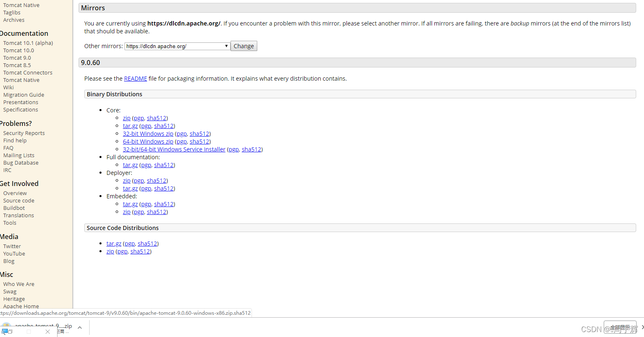Image resolution: width=644 pixels, height=337 pixels.
Task: Open the README file link
Action: (136, 79)
